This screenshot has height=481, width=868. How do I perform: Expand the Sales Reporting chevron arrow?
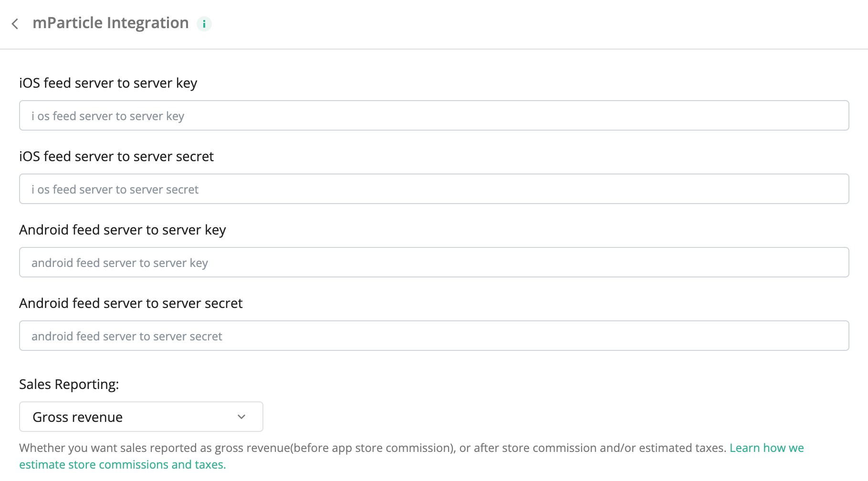click(x=241, y=417)
